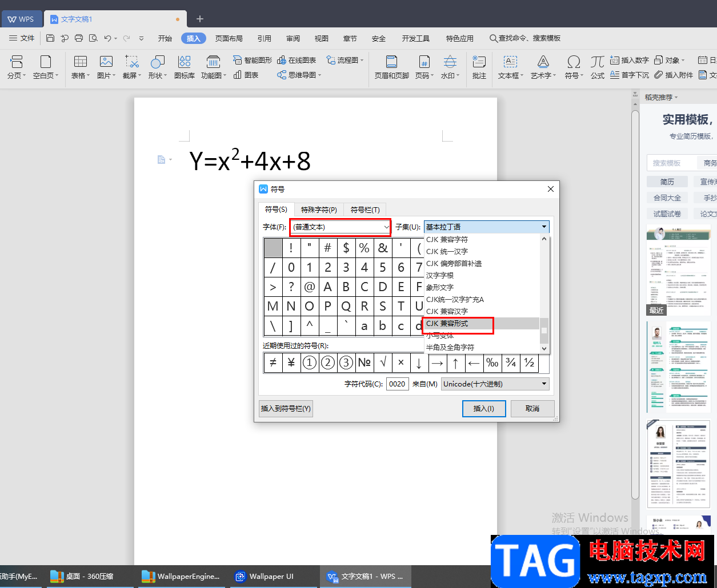The height and width of the screenshot is (588, 717).
Task: Click the 页码 page number icon
Action: coord(424,62)
